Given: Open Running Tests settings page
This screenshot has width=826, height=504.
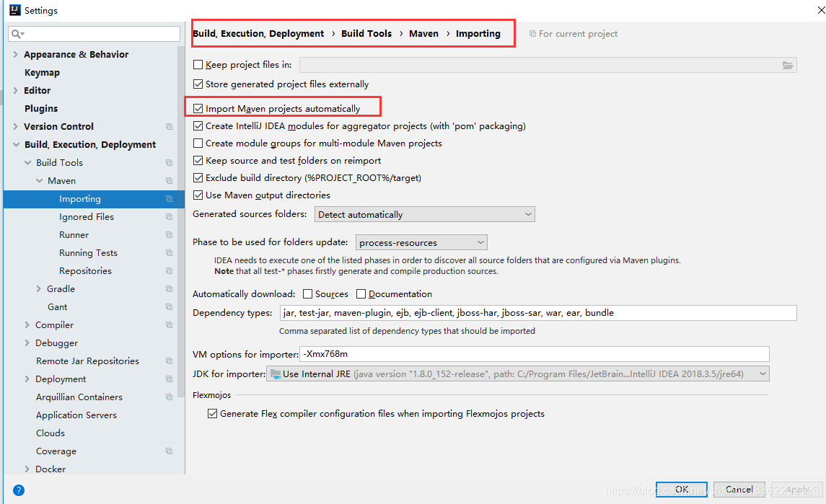Looking at the screenshot, I should (x=88, y=253).
